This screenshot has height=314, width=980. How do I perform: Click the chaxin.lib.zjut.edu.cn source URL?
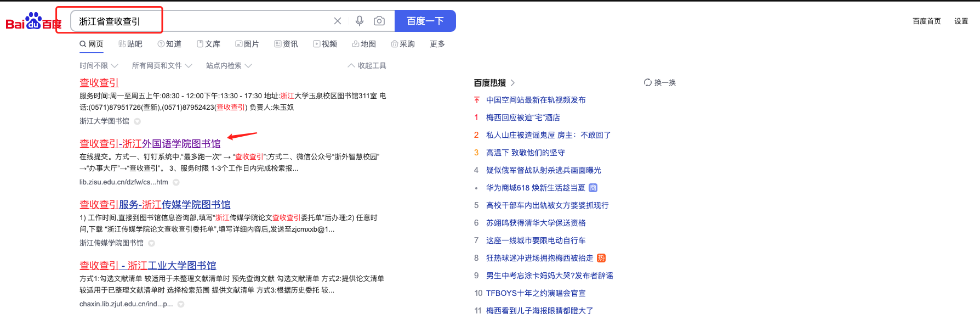click(x=126, y=304)
